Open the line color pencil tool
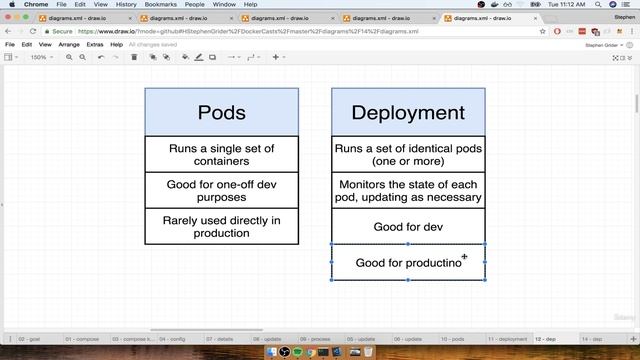640x360 pixels. click(x=199, y=58)
